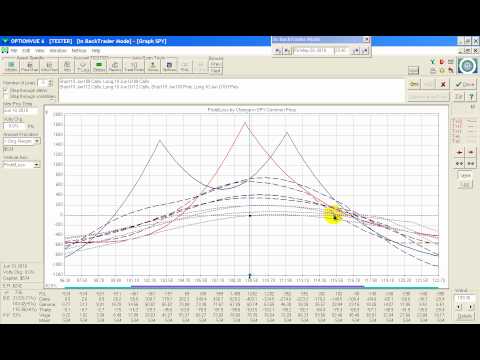Open the Models toolbar button
The height and width of the screenshot is (360, 480).
[x=153, y=66]
